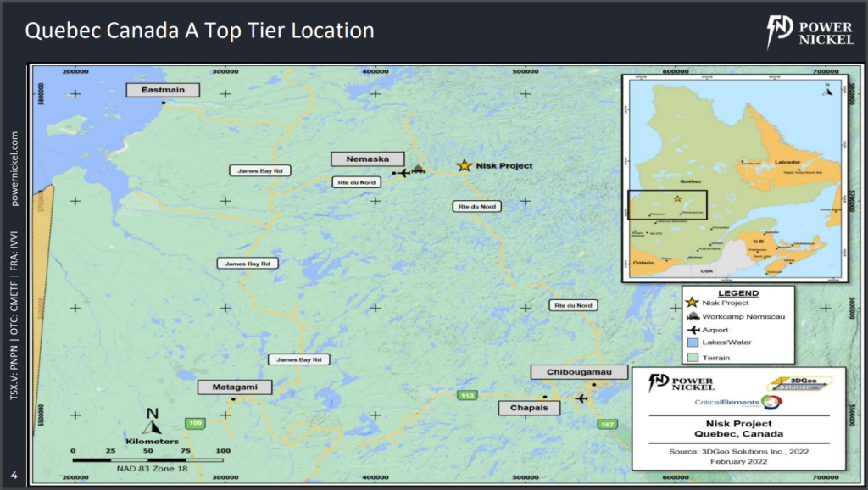Viewport: 868px width, 490px height.
Task: Click the Terrain green legend swatch
Action: [693, 358]
